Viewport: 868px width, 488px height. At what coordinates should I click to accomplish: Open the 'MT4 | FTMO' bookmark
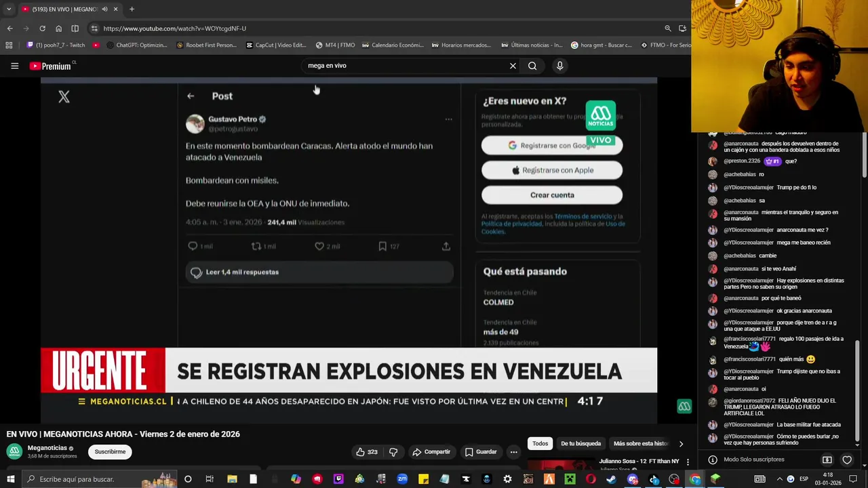335,45
